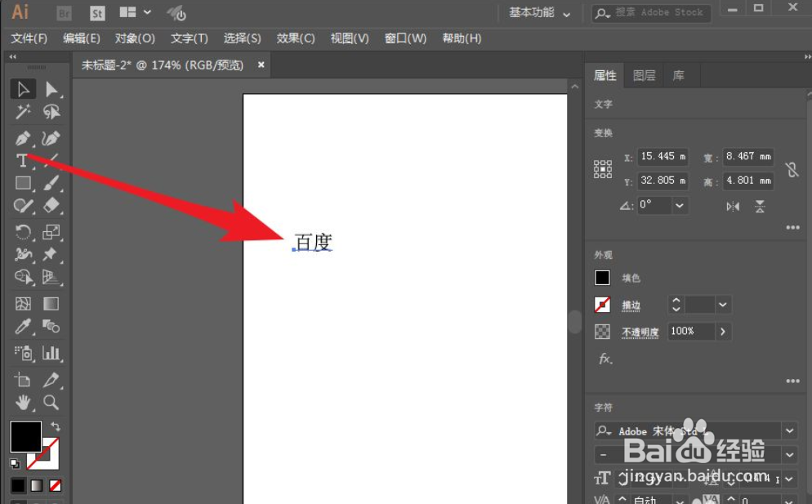
Task: Open the arrange documents dropdown
Action: point(135,12)
